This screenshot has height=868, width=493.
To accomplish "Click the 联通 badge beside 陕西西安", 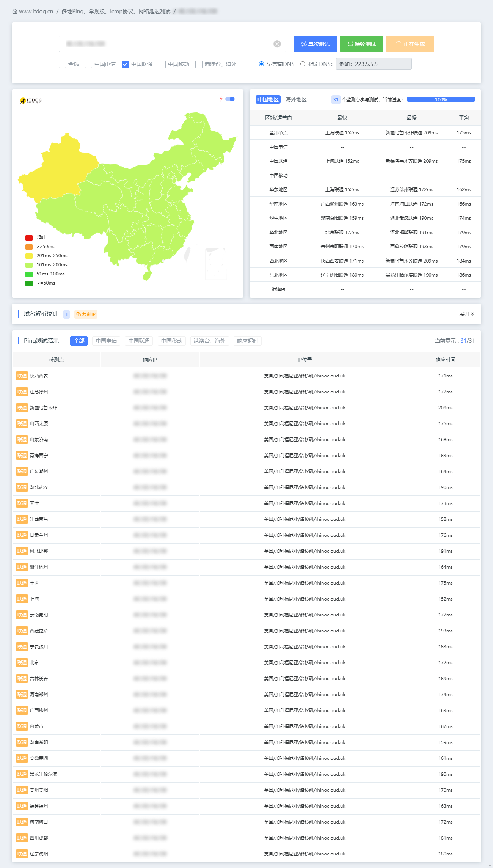I will 22,376.
